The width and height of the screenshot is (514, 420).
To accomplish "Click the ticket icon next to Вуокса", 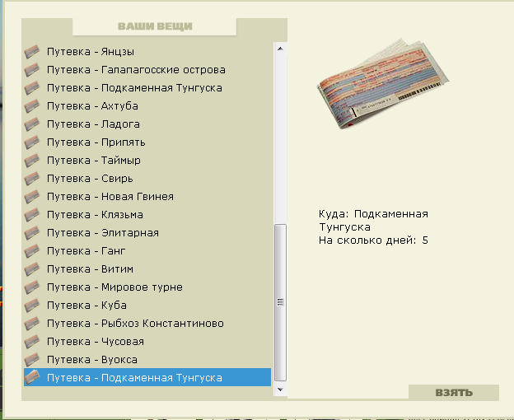I will (32, 360).
